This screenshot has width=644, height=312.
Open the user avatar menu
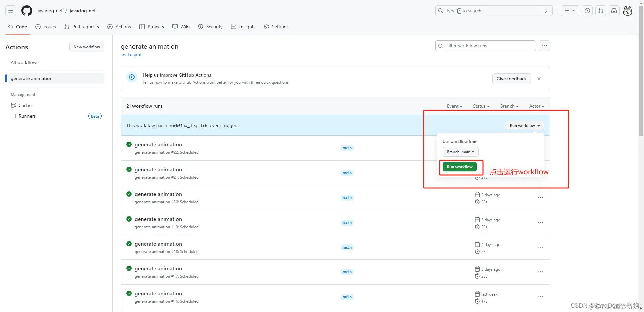coord(628,11)
